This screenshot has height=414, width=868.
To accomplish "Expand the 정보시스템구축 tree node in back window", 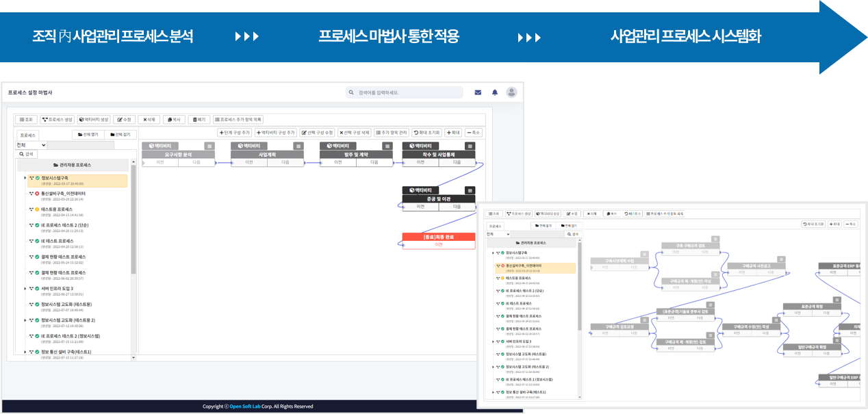I will point(25,178).
